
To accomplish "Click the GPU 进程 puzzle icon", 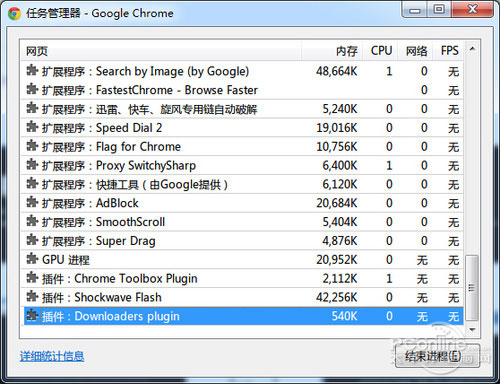I will pyautogui.click(x=32, y=259).
